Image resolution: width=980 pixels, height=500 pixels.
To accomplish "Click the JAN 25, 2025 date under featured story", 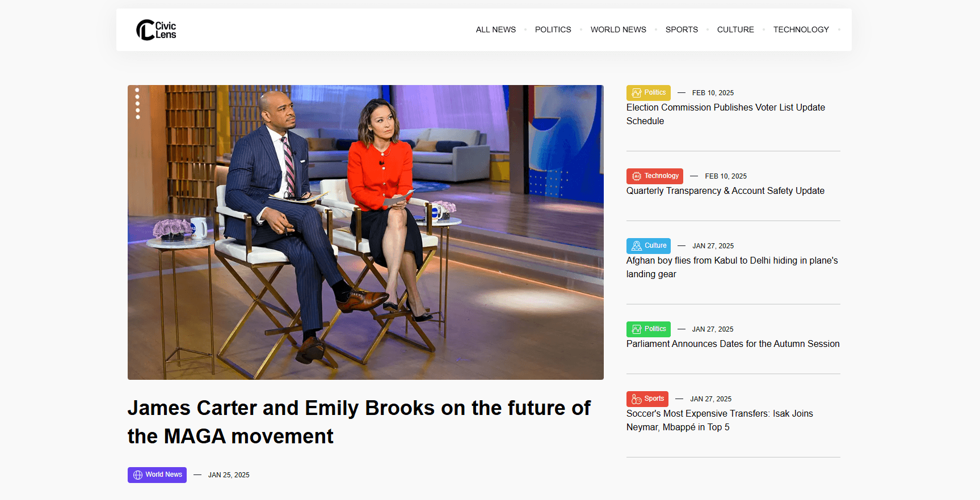I will 229,475.
